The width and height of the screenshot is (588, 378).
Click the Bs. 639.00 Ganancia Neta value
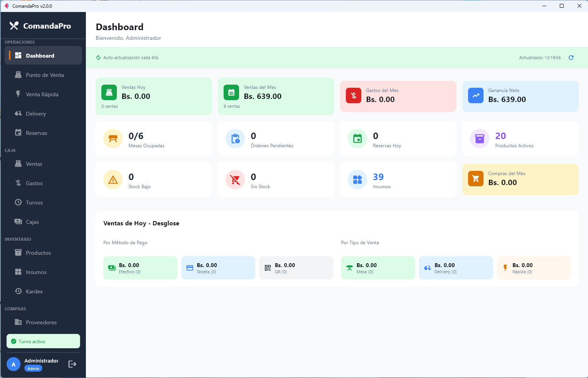507,99
